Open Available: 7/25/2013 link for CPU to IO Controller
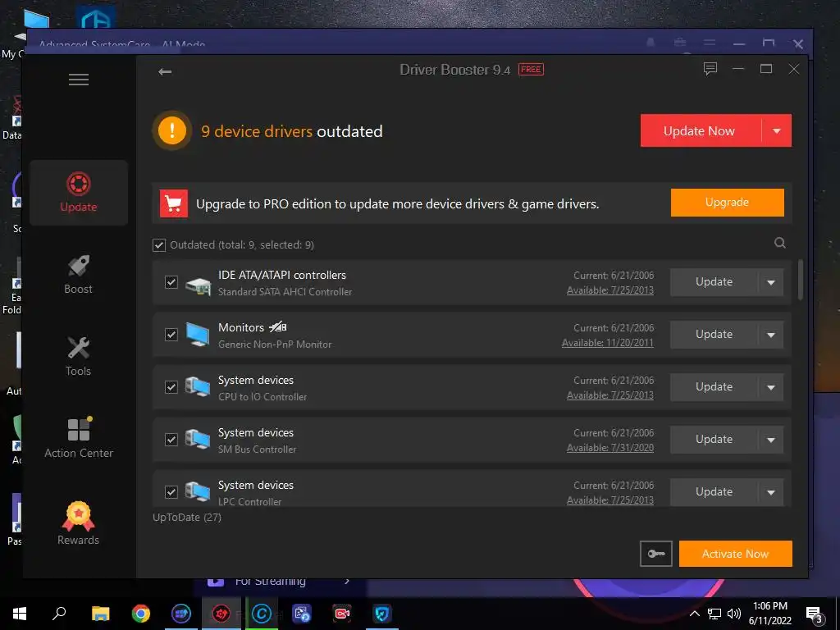 point(610,395)
